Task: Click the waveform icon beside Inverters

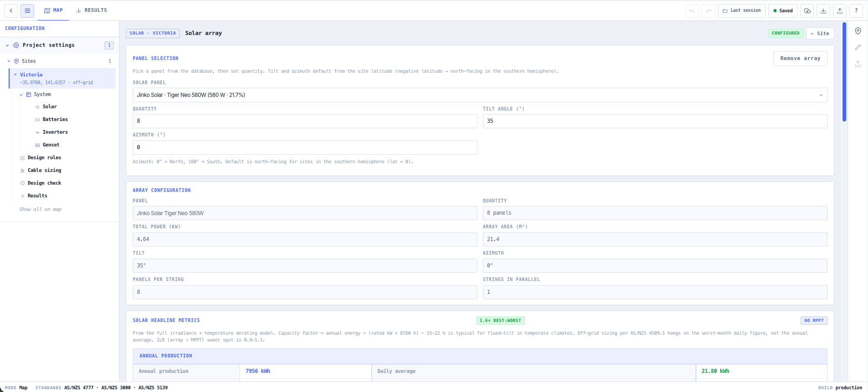Action: [37, 132]
